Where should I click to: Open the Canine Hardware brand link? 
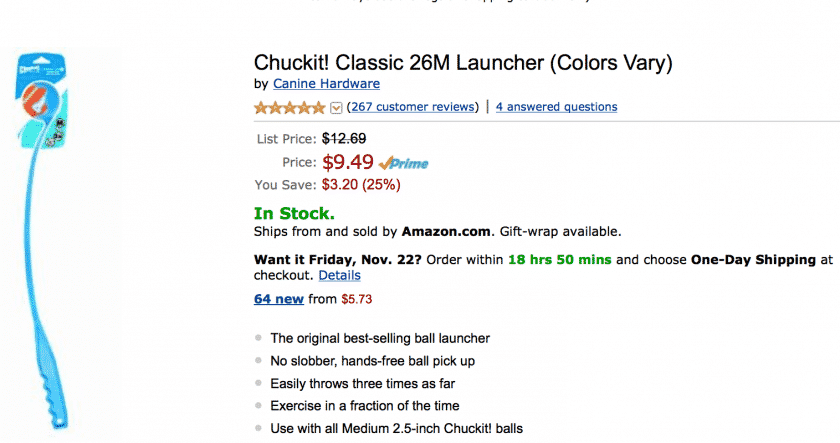[326, 84]
